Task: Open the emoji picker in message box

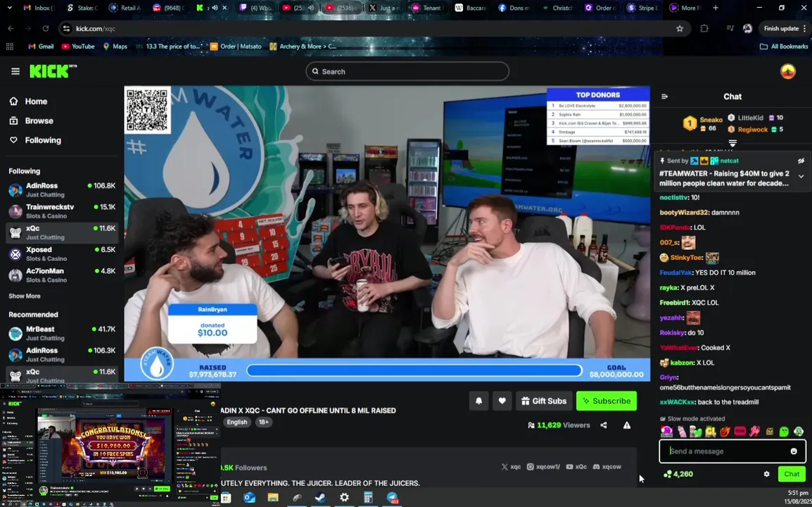Action: coord(794,451)
